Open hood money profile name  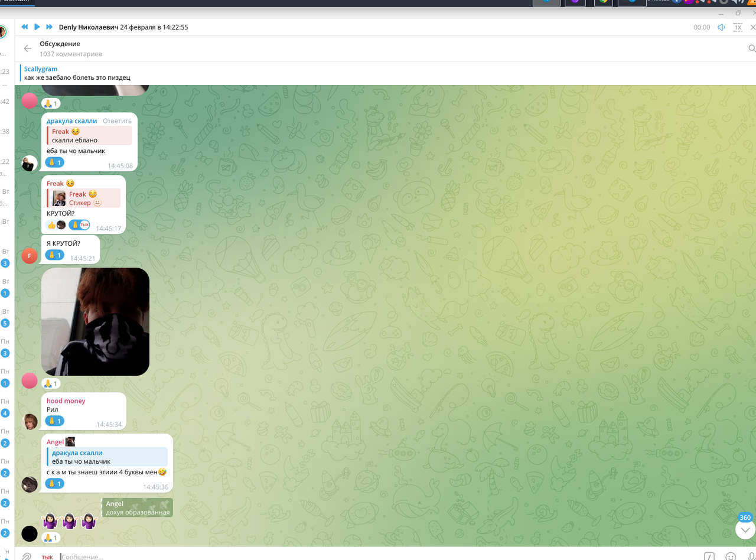[66, 401]
